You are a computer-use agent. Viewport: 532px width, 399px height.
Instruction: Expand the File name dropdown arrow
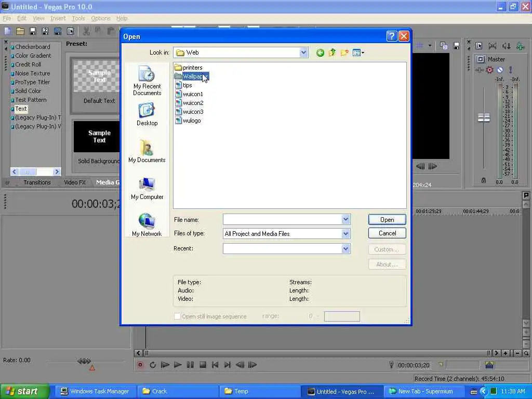click(x=345, y=220)
